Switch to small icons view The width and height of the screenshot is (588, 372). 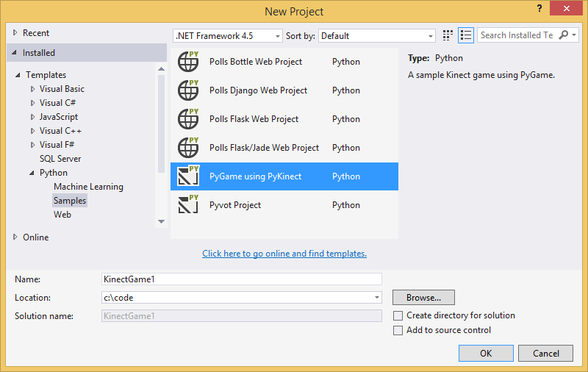[x=448, y=35]
